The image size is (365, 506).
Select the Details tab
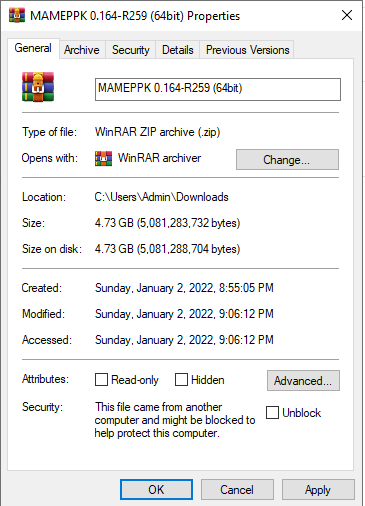coord(178,50)
